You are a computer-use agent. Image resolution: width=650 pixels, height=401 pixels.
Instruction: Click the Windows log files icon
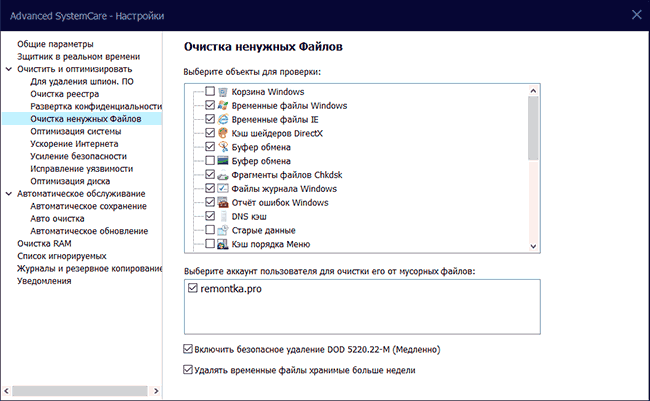(x=223, y=189)
